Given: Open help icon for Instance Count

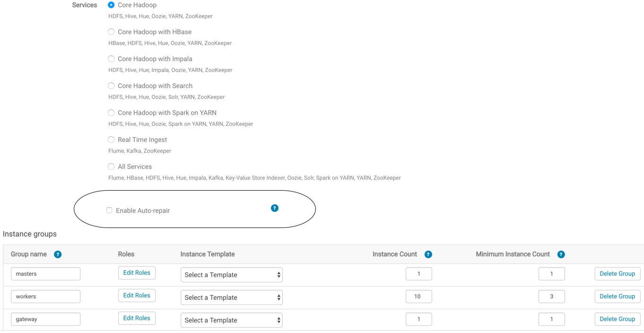Looking at the screenshot, I should coord(428,254).
